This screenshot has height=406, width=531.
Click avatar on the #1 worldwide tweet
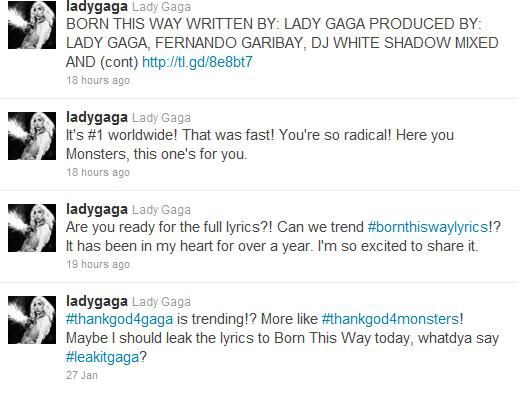coord(32,136)
